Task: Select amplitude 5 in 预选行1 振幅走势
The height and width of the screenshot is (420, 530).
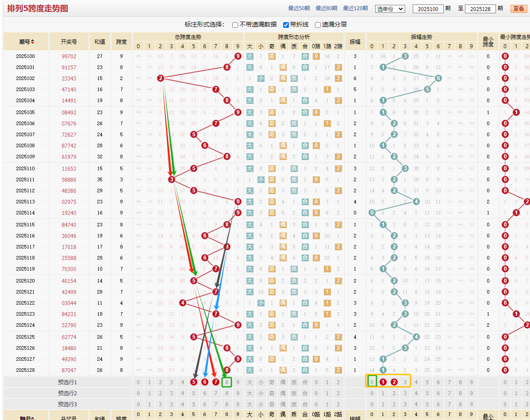Action: [427, 382]
